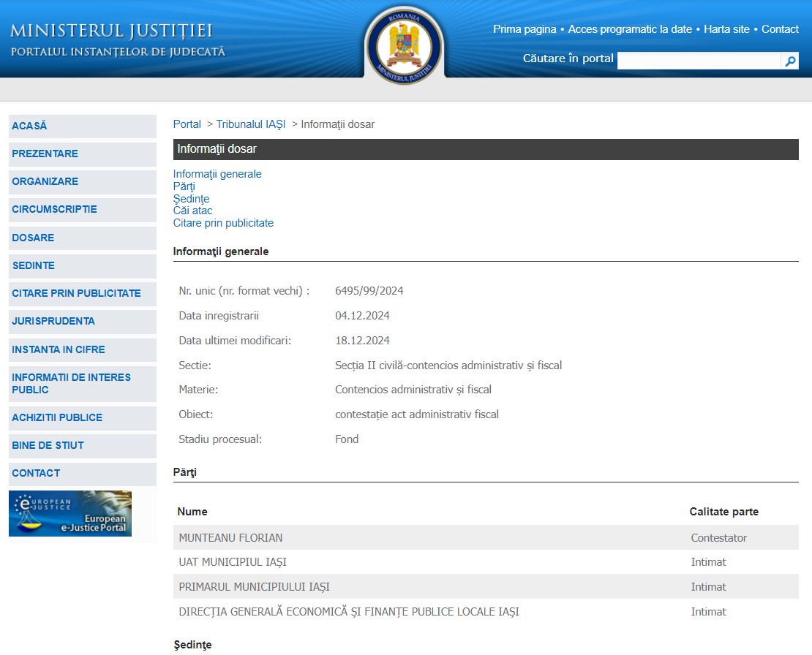This screenshot has width=812, height=655.
Task: Focus the Căutare în portal search field
Action: (x=699, y=61)
